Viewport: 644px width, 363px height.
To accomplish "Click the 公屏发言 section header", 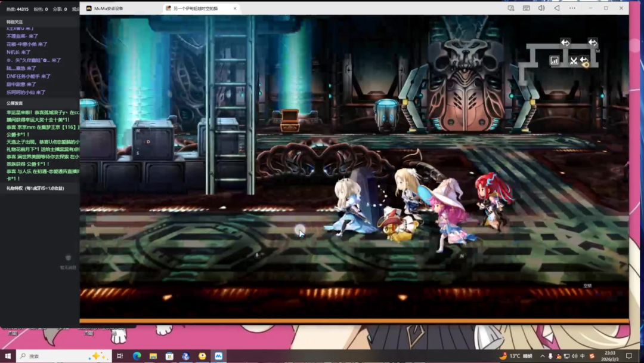I will [x=14, y=103].
